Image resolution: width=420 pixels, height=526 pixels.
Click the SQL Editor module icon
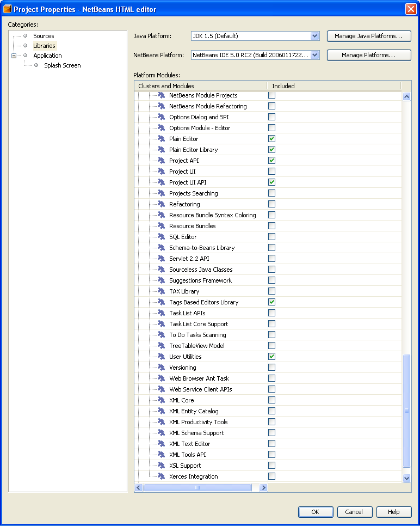[162, 237]
